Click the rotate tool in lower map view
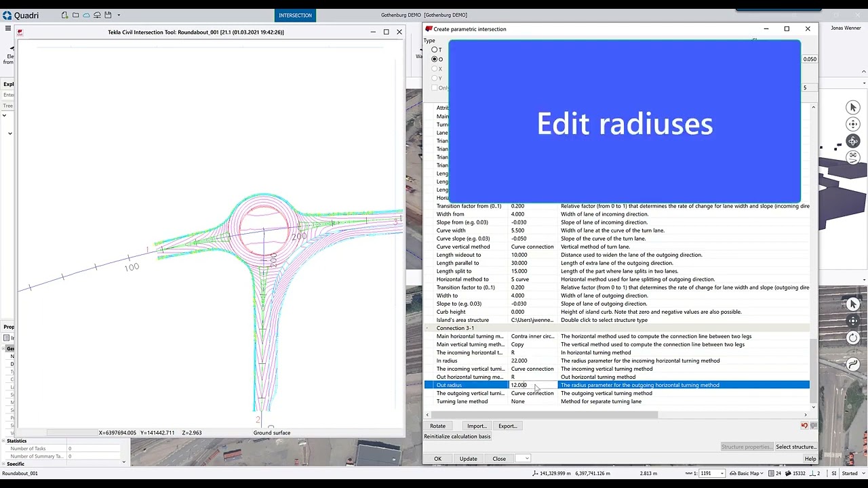868x488 pixels. pos(853,338)
